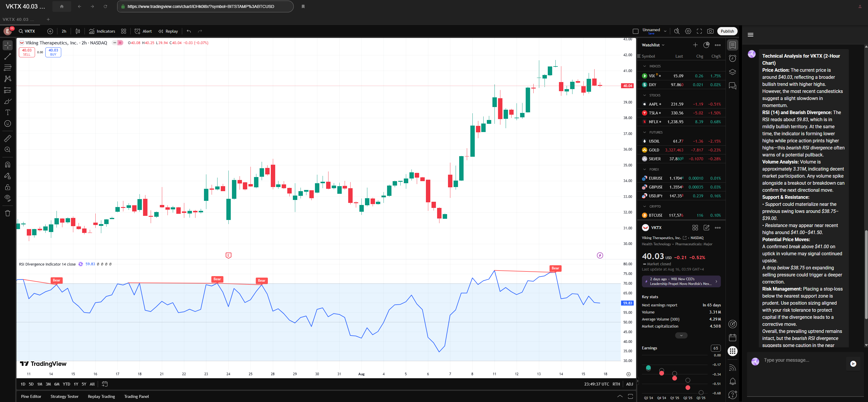This screenshot has width=868, height=402.
Task: Toggle hide all drawings eye icon
Action: pos(7,198)
